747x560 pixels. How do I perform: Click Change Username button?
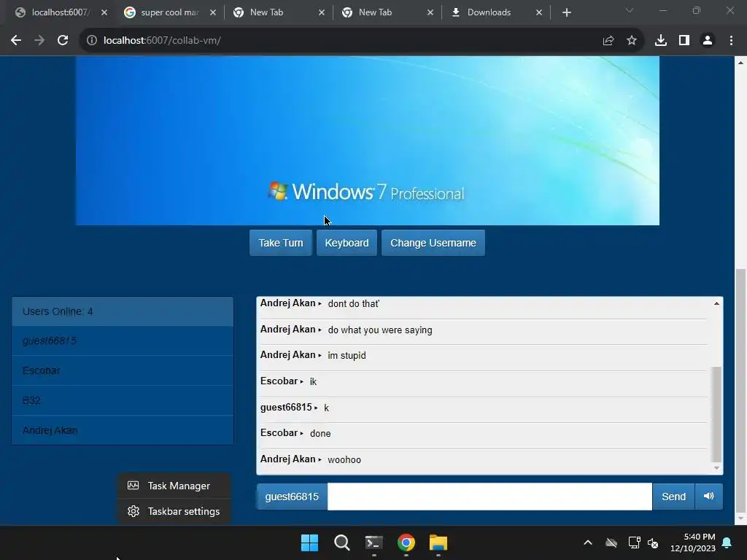tap(433, 243)
